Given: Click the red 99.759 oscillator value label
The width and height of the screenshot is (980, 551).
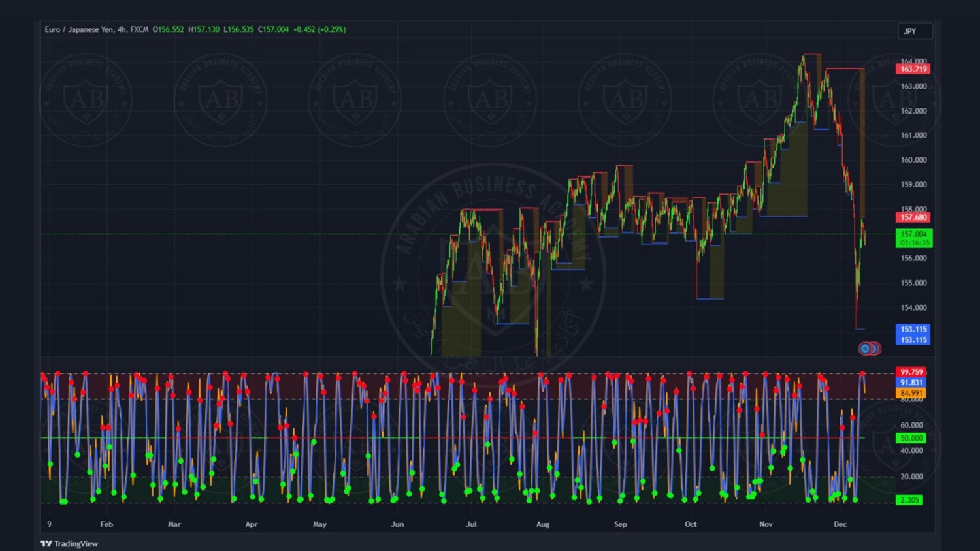Looking at the screenshot, I should [911, 372].
